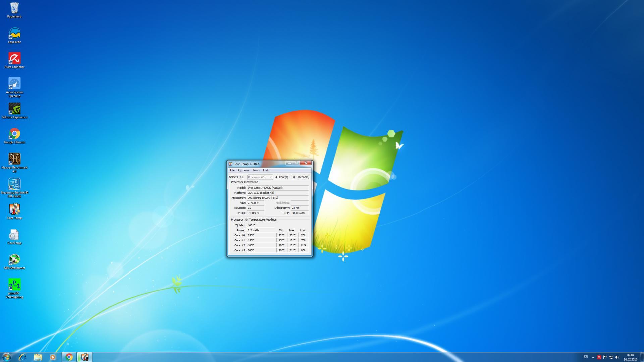Select the Avira System Speedup shortcut
The width and height of the screenshot is (644, 362).
14,87
